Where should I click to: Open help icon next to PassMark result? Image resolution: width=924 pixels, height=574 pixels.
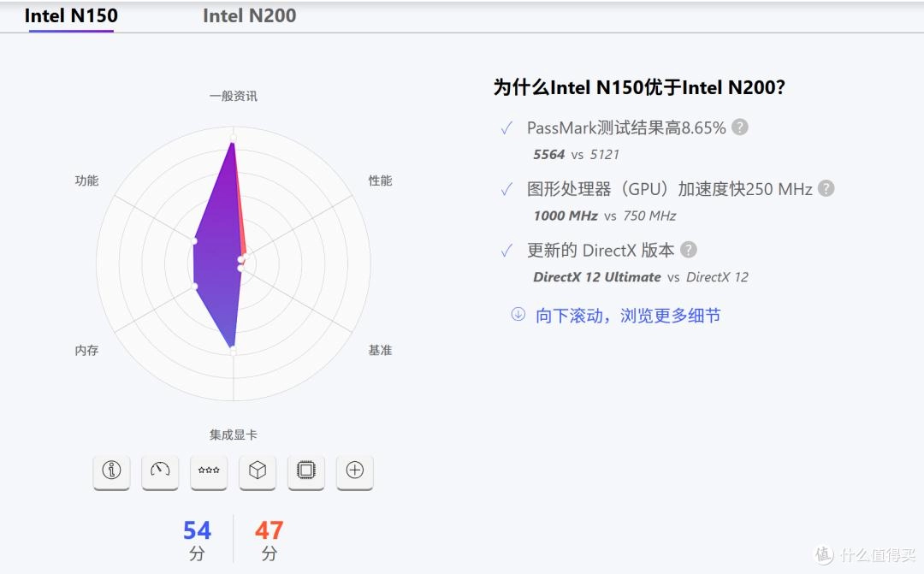coord(740,127)
